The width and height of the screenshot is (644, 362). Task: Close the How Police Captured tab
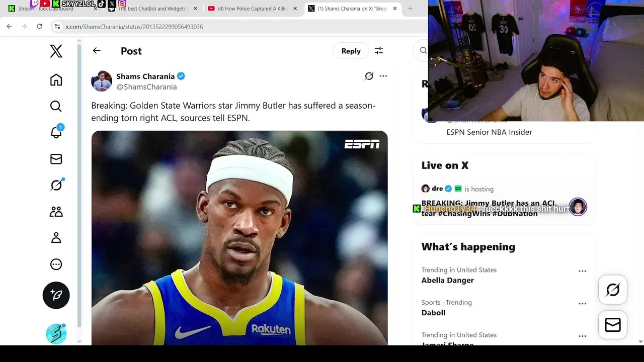295,9
